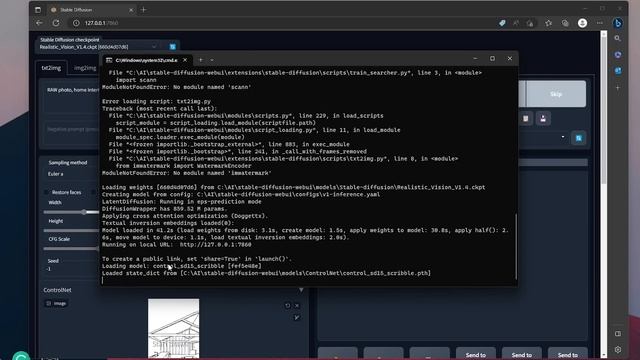Open the shopping price tag icon
This screenshot has width=640, height=360.
(502, 23)
